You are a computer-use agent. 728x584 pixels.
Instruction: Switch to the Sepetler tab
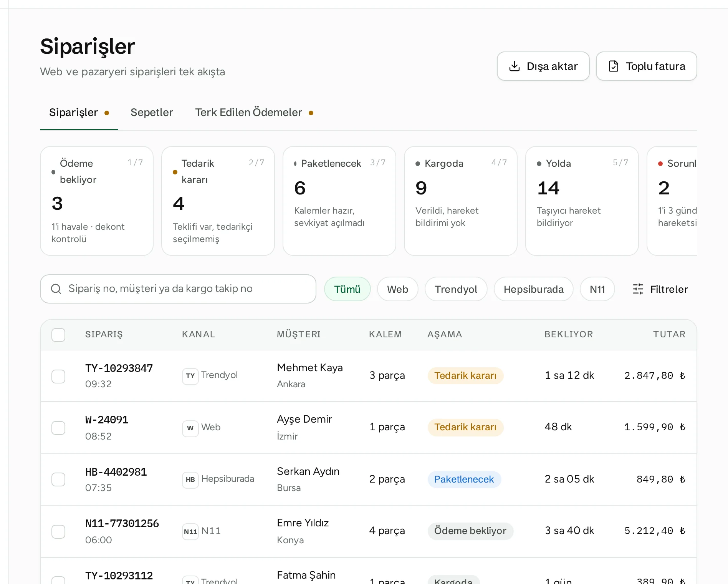[152, 113]
